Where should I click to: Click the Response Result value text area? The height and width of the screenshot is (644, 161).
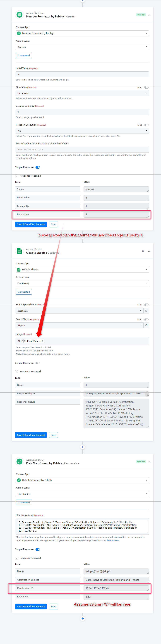pos(116,413)
